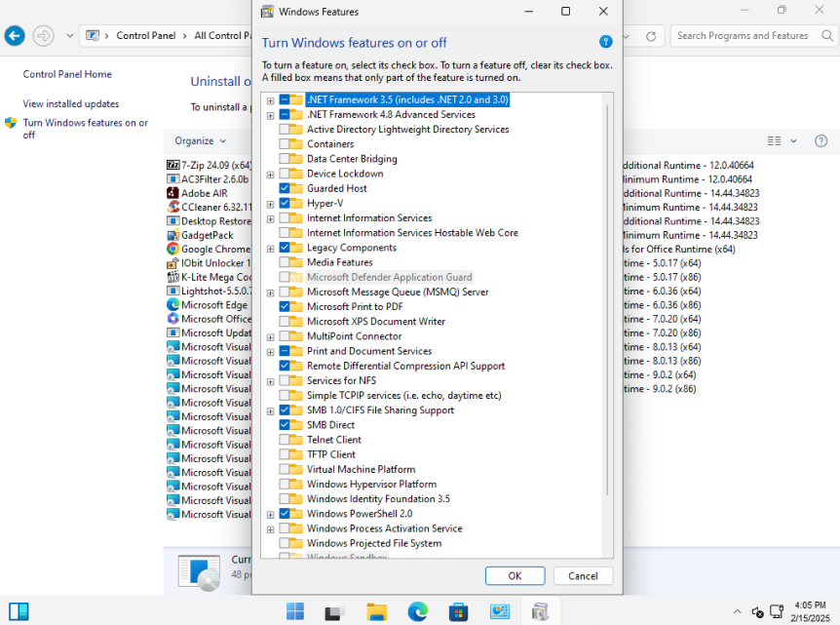This screenshot has height=625, width=840.
Task: Select the Lightshot program icon
Action: point(173,291)
